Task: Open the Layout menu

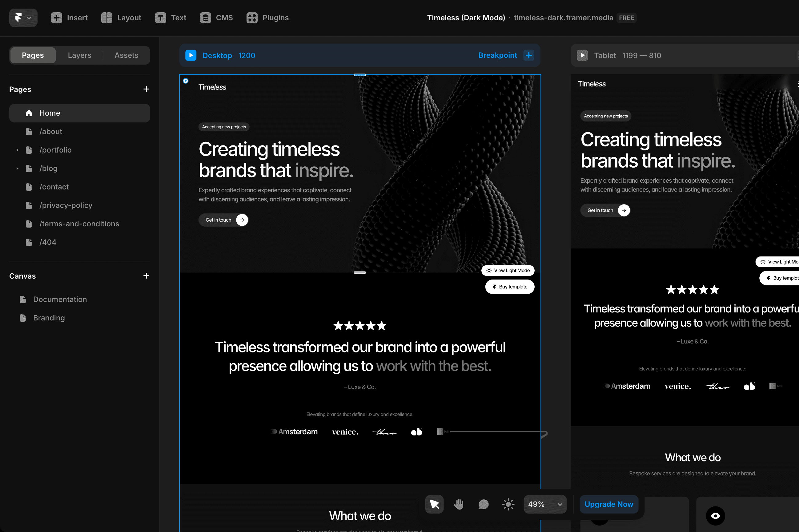Action: 121,18
